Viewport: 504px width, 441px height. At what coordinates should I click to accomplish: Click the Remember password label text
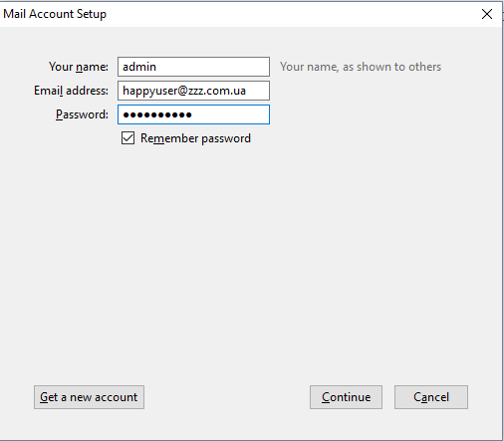pyautogui.click(x=195, y=138)
